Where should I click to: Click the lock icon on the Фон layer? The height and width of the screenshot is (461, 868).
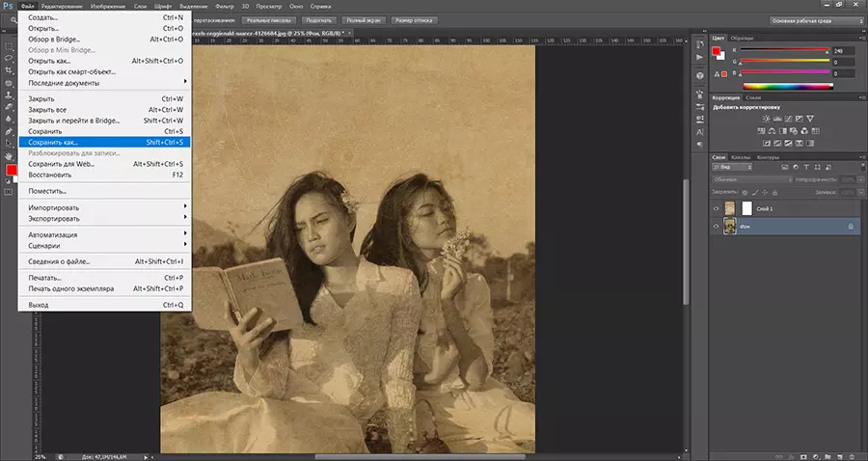pyautogui.click(x=850, y=226)
